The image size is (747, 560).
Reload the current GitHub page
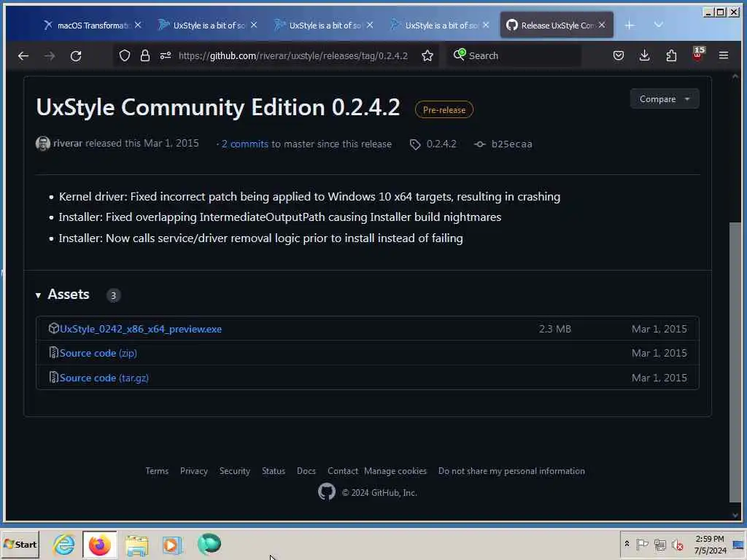[x=76, y=55]
